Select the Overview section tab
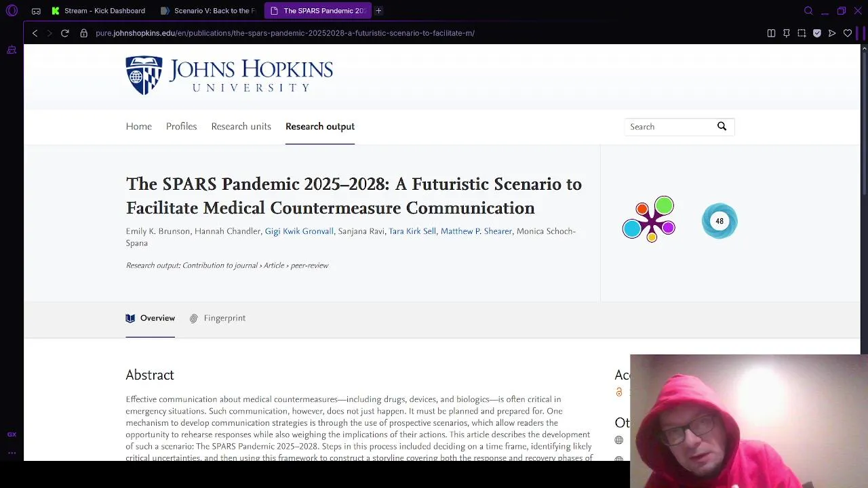The width and height of the screenshot is (868, 488). click(151, 318)
